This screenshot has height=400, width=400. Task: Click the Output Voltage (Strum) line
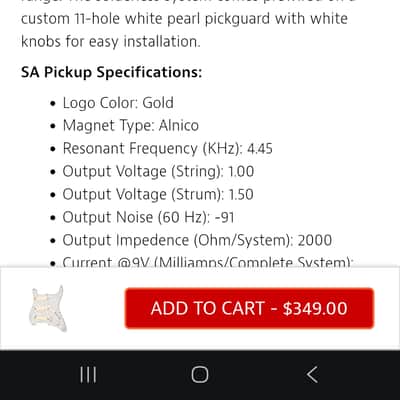click(x=158, y=194)
